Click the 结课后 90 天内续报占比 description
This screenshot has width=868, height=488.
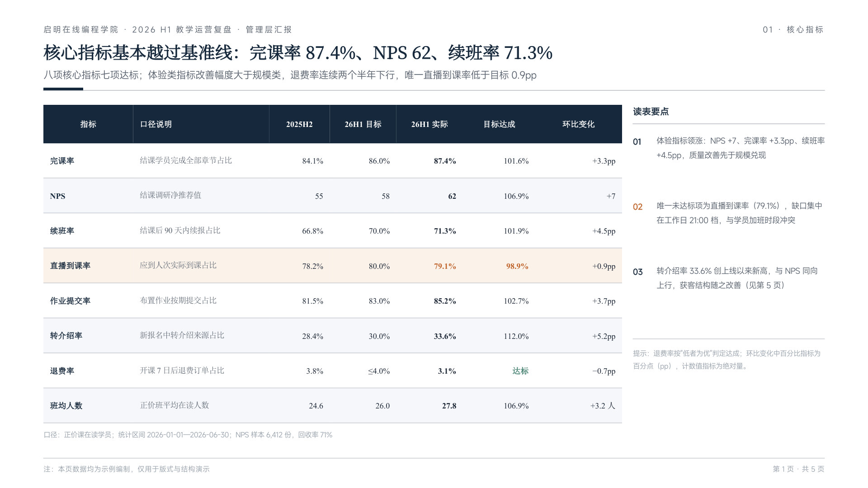180,230
